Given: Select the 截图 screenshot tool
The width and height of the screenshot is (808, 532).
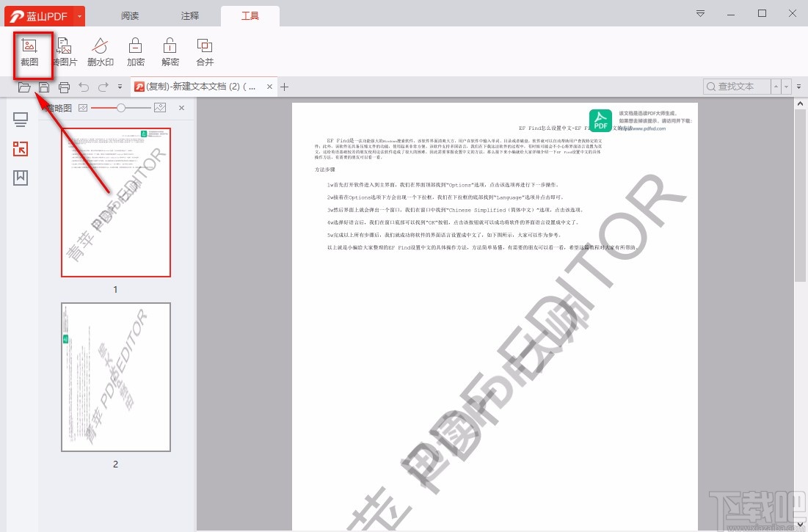Looking at the screenshot, I should click(32, 51).
